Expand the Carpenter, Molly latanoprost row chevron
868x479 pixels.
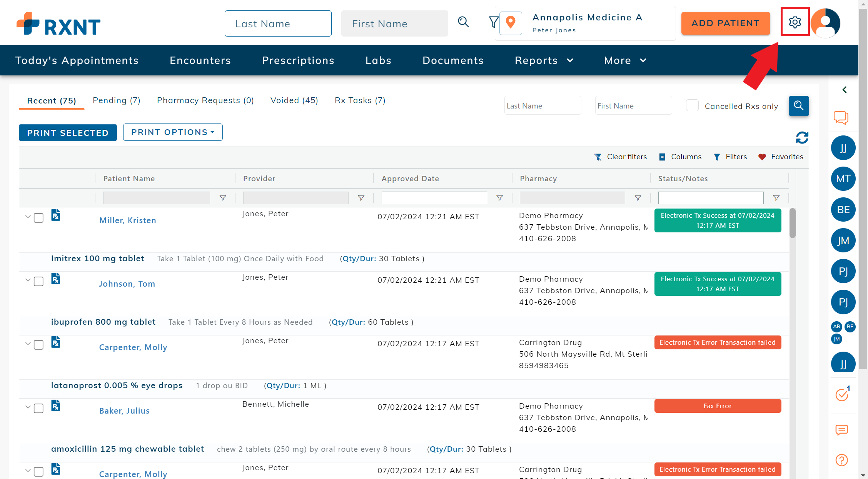tap(28, 344)
